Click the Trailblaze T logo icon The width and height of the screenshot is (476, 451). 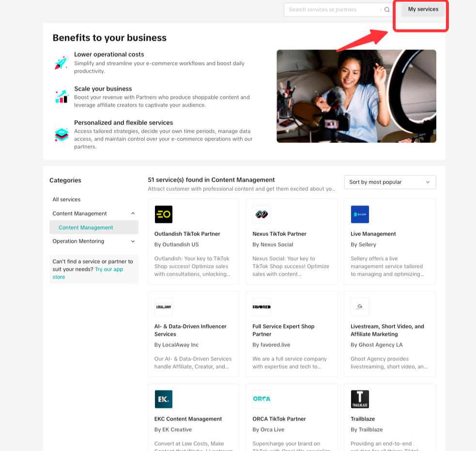[x=360, y=399]
